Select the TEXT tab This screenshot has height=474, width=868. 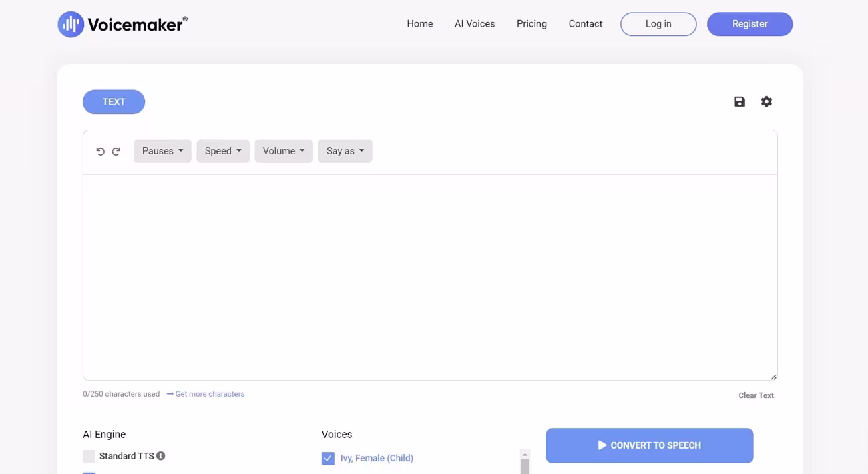(x=114, y=102)
